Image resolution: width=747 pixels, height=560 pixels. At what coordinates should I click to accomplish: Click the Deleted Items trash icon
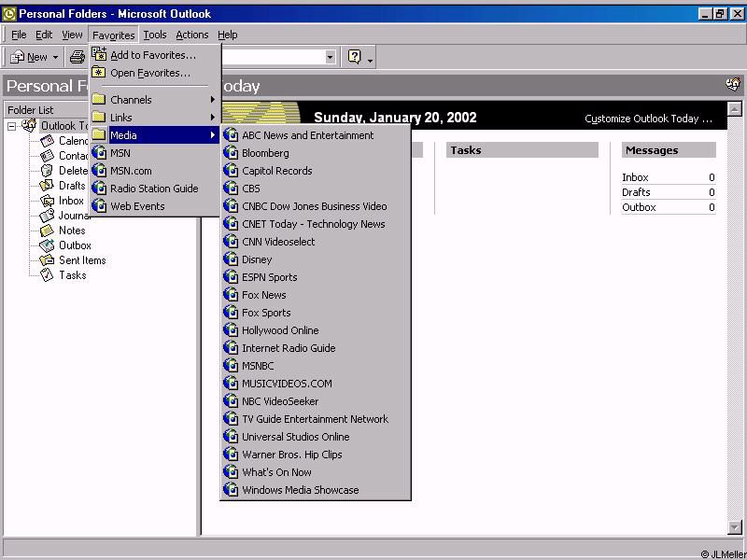point(47,171)
